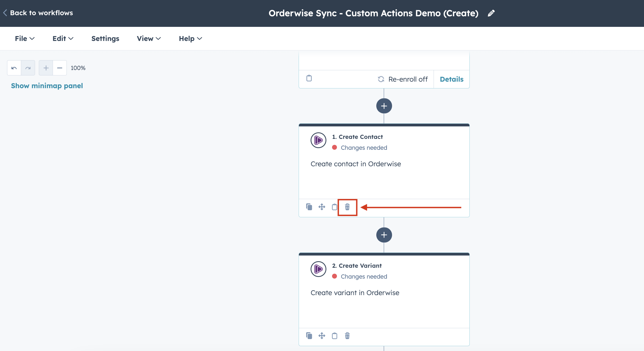The height and width of the screenshot is (351, 644).
Task: Show the minimap panel
Action: pyautogui.click(x=47, y=86)
